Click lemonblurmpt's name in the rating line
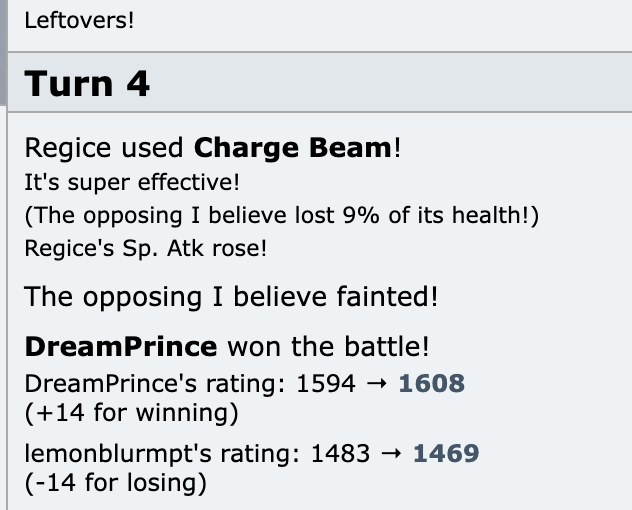Image resolution: width=632 pixels, height=510 pixels. pos(118,454)
